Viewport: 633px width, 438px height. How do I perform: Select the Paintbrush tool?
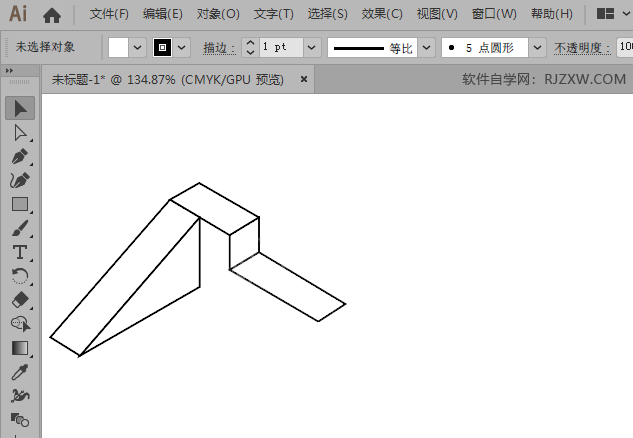[x=20, y=228]
